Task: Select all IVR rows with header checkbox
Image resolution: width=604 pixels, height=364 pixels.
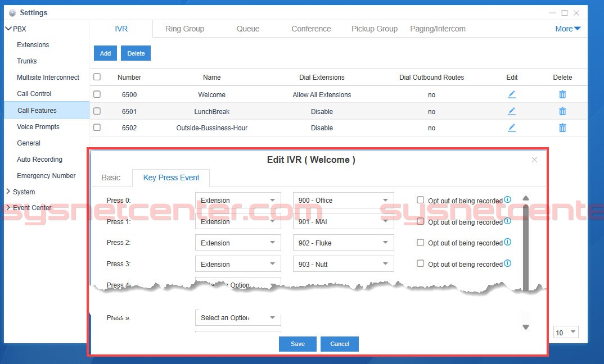Action: (x=96, y=78)
